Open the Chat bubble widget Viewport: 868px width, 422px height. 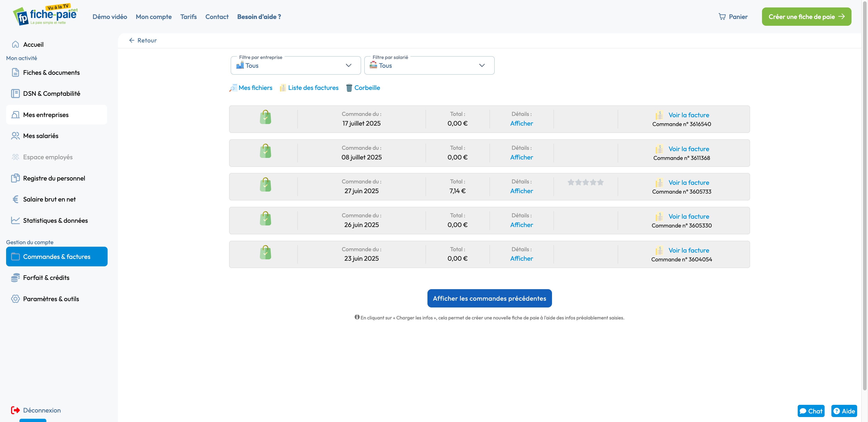811,411
